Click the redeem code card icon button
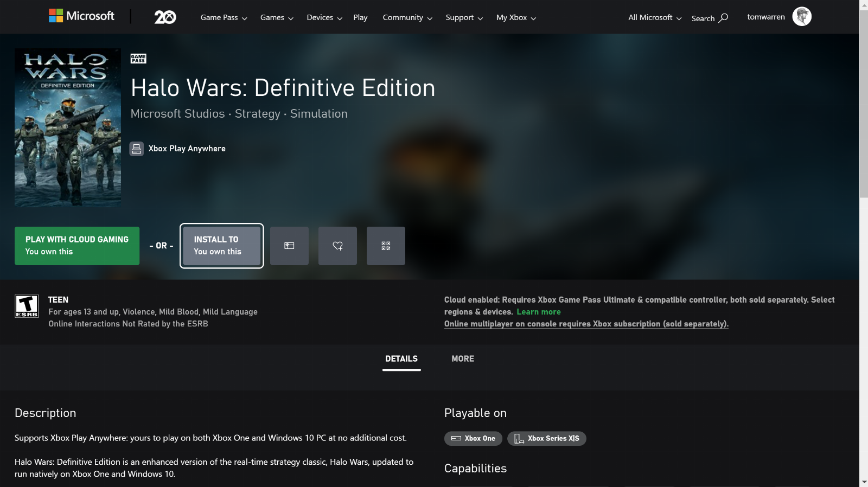 [289, 246]
